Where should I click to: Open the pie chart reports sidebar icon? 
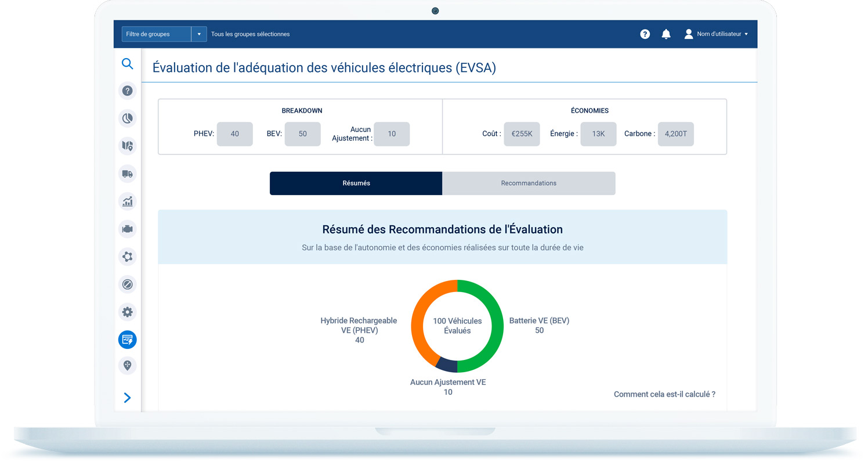tap(128, 118)
